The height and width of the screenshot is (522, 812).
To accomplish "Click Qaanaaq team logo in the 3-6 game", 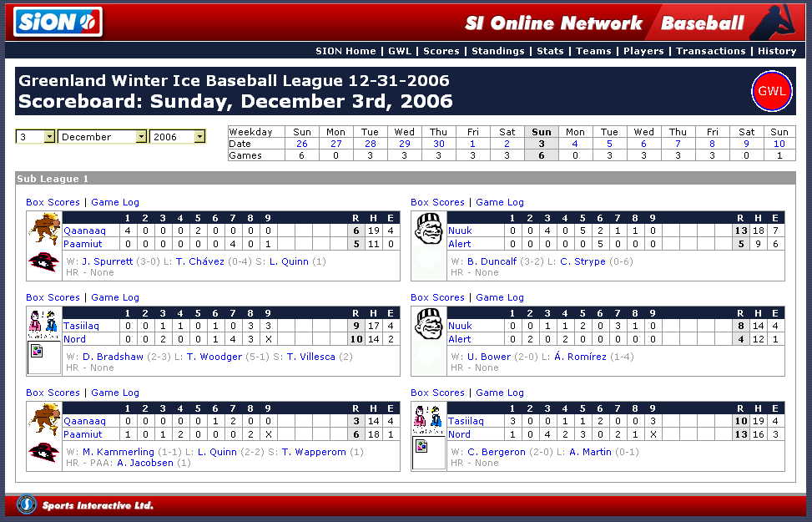I will pyautogui.click(x=44, y=418).
